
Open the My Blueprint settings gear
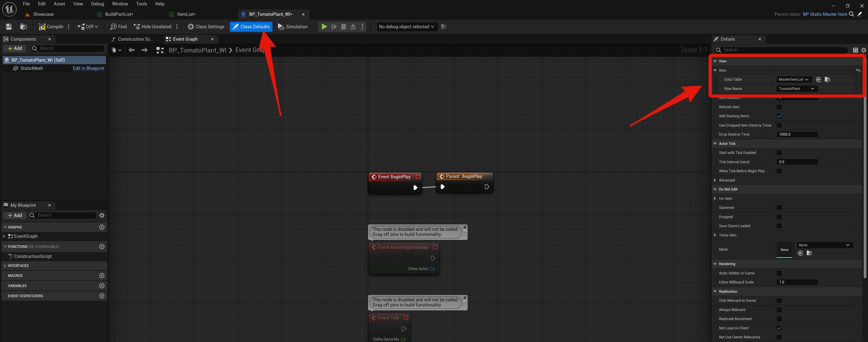(x=102, y=215)
